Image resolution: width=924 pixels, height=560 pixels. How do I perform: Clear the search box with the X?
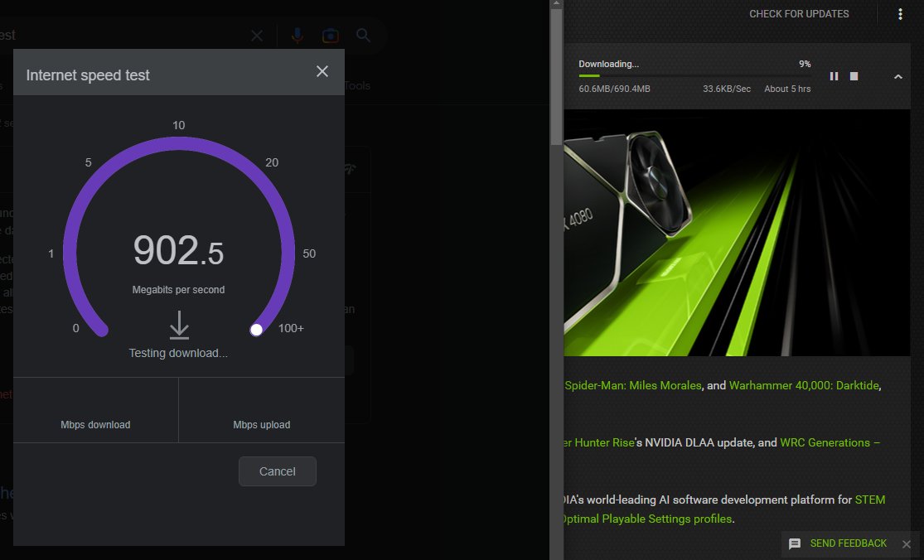point(257,36)
